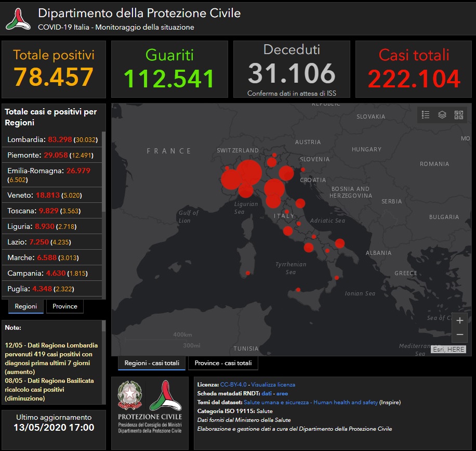Click the 08/05 Dati Regione Basilicata note
The width and height of the screenshot is (476, 451).
pyautogui.click(x=49, y=390)
